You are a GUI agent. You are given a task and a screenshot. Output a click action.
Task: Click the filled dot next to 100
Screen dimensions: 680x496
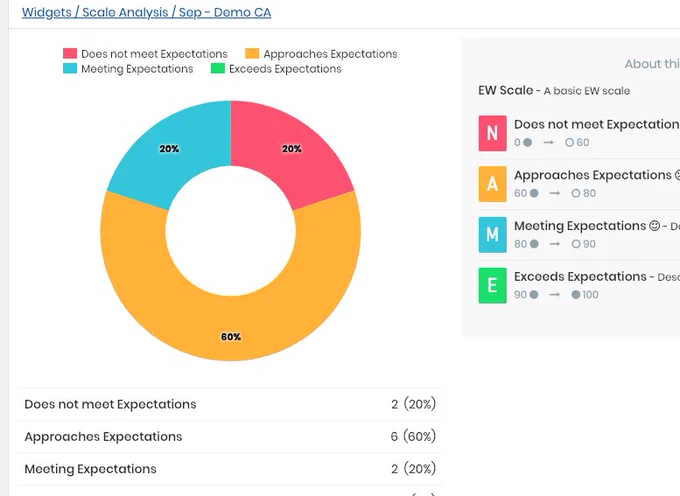coord(576,294)
